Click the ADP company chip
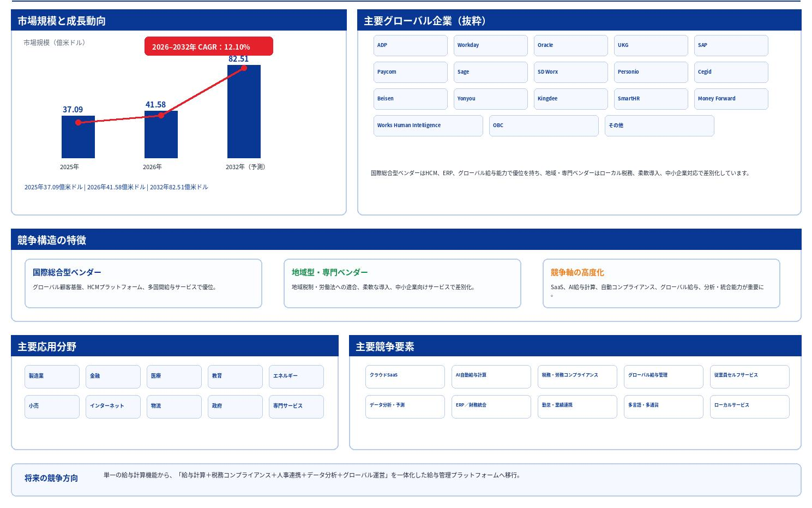812x508 pixels. tap(410, 45)
